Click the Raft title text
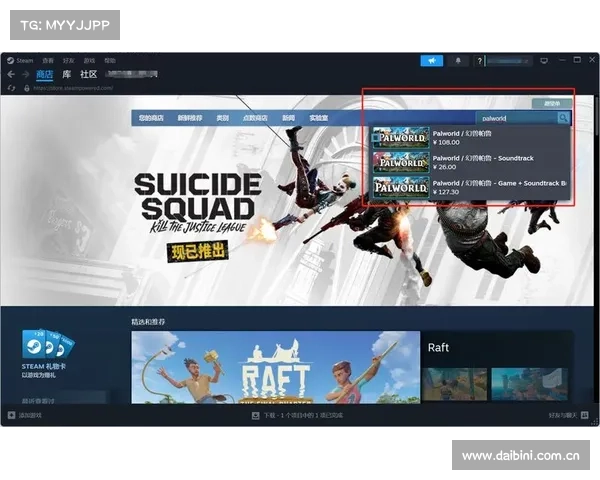 [439, 348]
